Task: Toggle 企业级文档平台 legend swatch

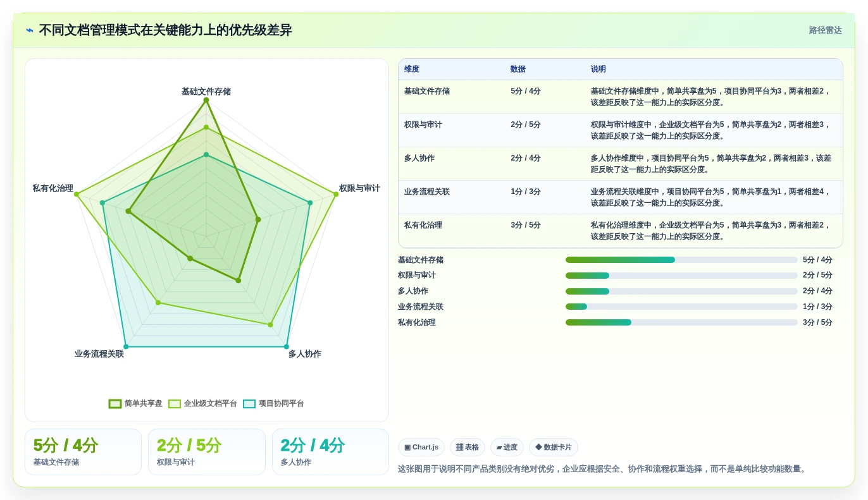Action: (x=175, y=403)
